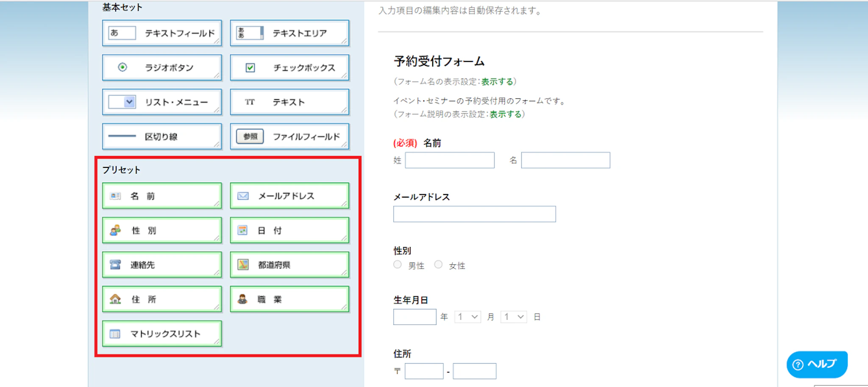This screenshot has height=387, width=868.
Task: Click 表示する link for form name display
Action: 497,81
